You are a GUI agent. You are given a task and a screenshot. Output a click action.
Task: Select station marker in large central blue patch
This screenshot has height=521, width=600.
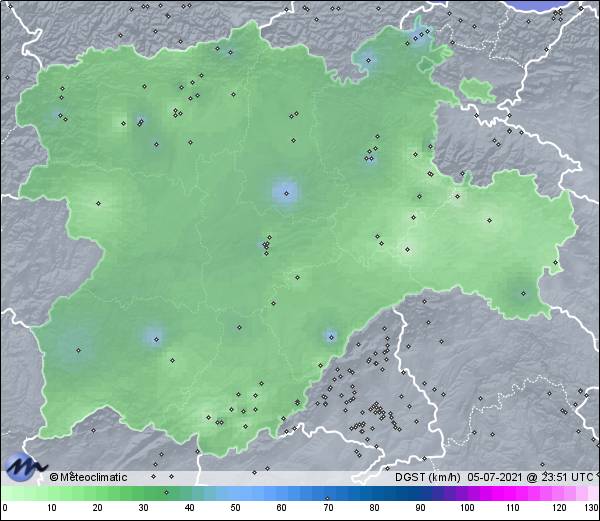pyautogui.click(x=287, y=193)
